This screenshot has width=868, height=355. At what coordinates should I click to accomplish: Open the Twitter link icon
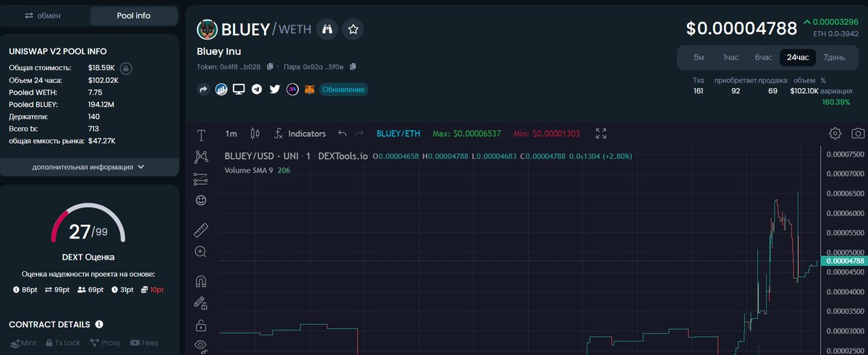pos(275,90)
